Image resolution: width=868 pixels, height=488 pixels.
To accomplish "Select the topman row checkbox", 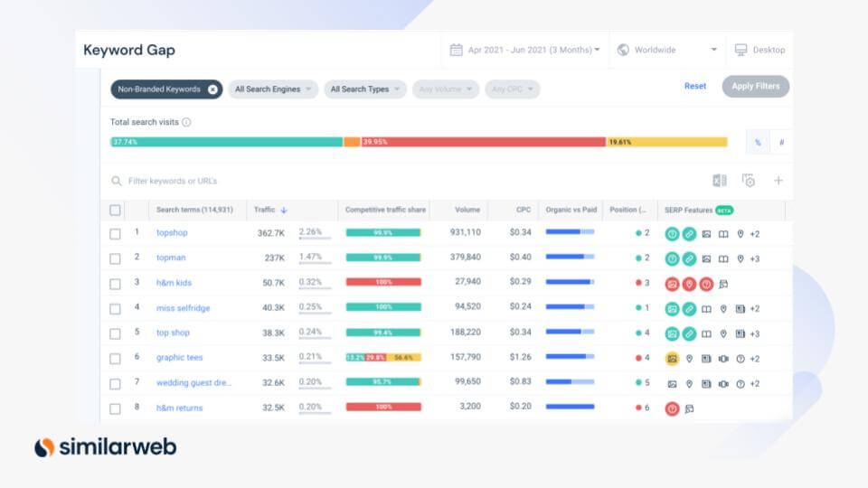I will click(x=115, y=259).
